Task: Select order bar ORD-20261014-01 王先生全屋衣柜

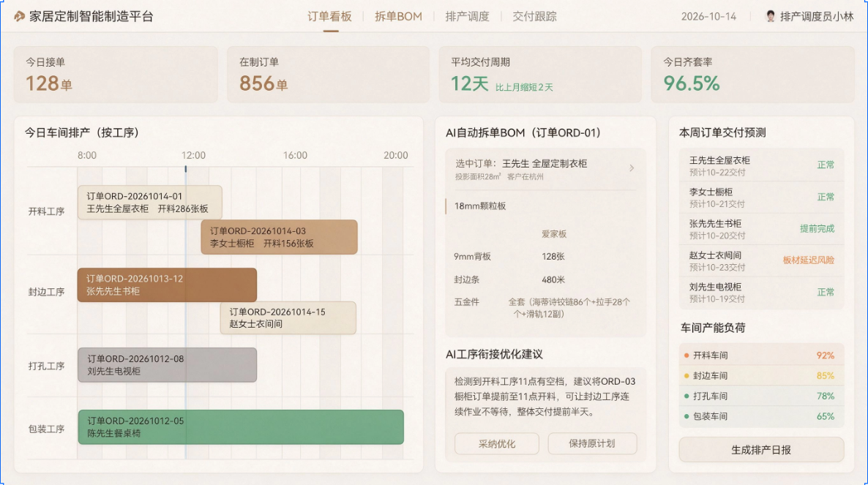Action: (150, 203)
